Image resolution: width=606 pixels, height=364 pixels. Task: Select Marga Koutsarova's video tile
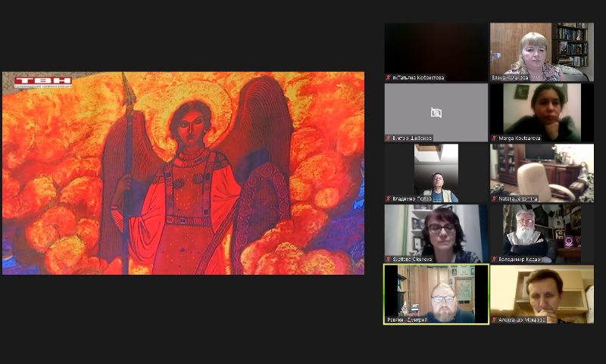(542, 112)
